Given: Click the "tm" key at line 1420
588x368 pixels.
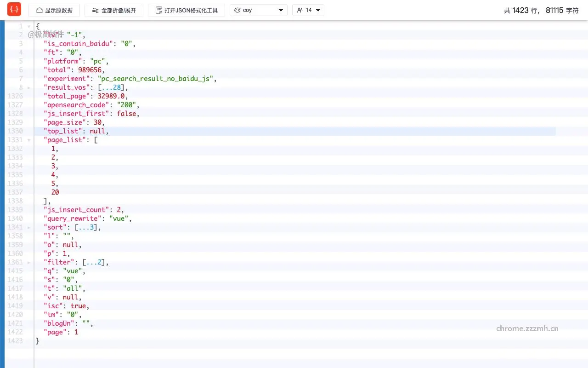Looking at the screenshot, I should click(x=51, y=315).
